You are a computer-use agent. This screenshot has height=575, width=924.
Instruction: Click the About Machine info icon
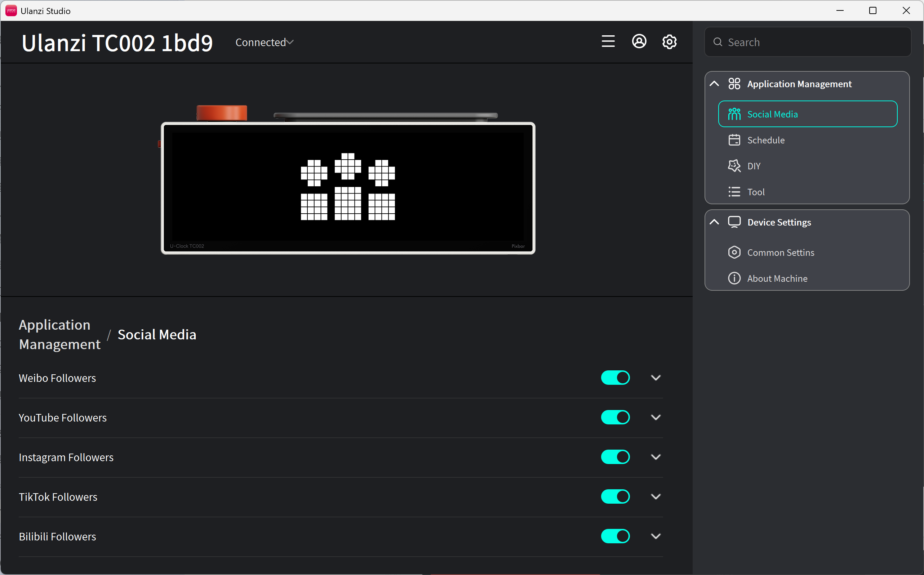pos(734,278)
